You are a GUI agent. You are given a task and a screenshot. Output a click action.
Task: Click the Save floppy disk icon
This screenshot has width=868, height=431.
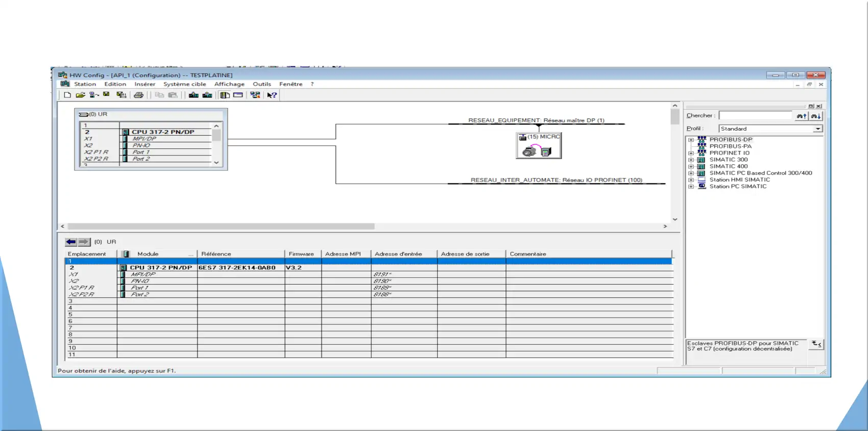[106, 94]
